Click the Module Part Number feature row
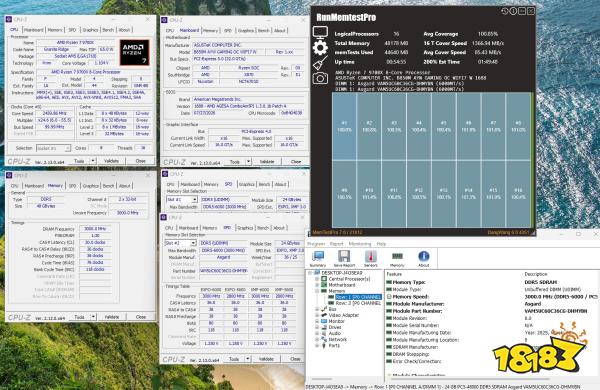Viewport: 600px width, 390px height. pyautogui.click(x=492, y=311)
